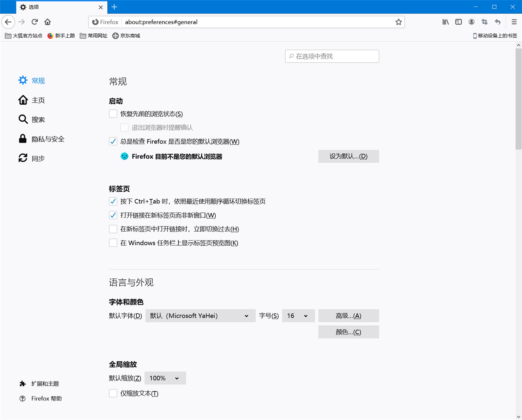Open 移动设备上的书签
The width and height of the screenshot is (522, 420).
coord(495,36)
